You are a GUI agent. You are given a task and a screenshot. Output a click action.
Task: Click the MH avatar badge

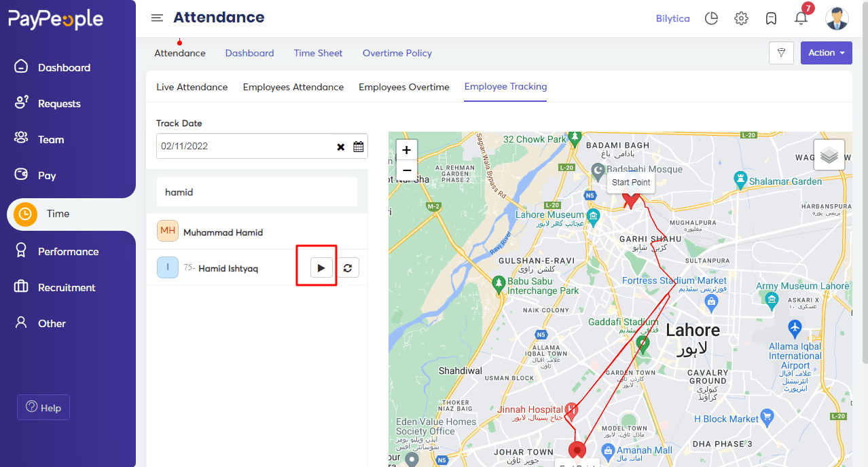[168, 231]
